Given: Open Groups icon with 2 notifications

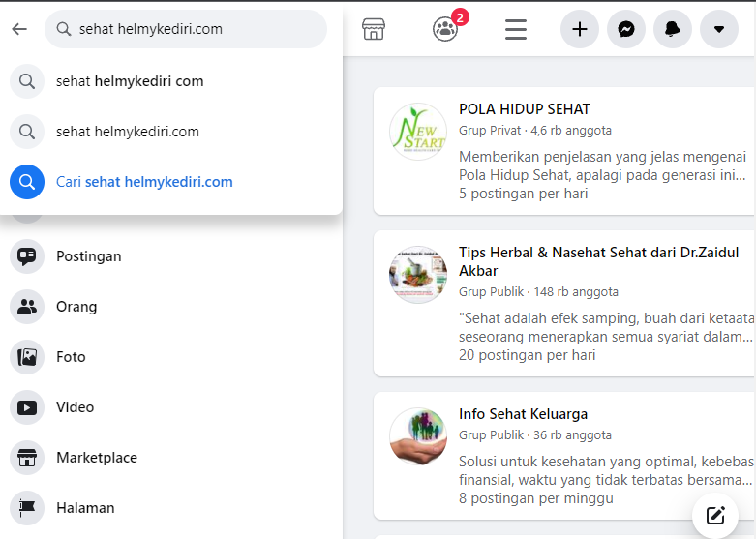Looking at the screenshot, I should (x=445, y=29).
